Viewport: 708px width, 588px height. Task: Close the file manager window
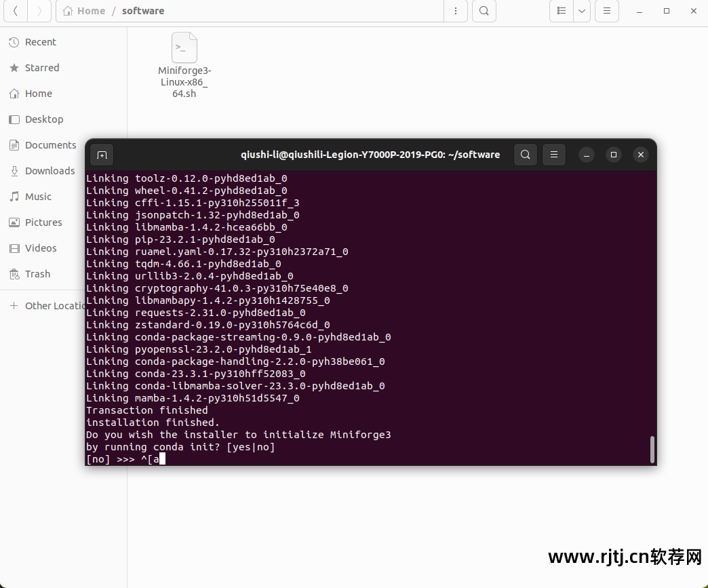tap(694, 11)
